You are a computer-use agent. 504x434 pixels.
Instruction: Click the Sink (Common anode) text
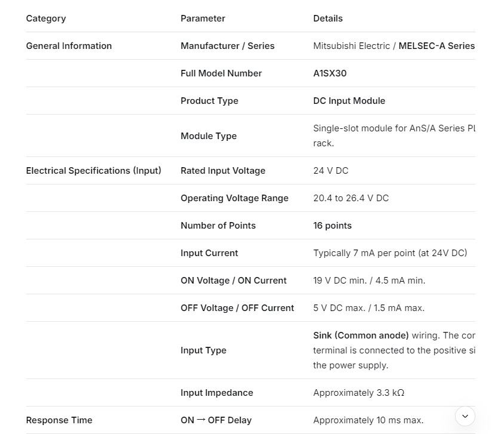tap(361, 335)
